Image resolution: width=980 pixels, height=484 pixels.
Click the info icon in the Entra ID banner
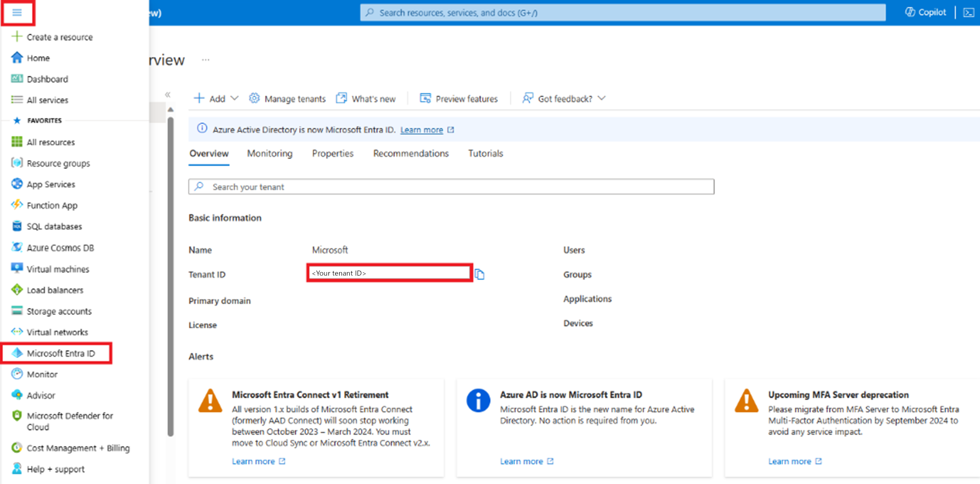pos(202,128)
